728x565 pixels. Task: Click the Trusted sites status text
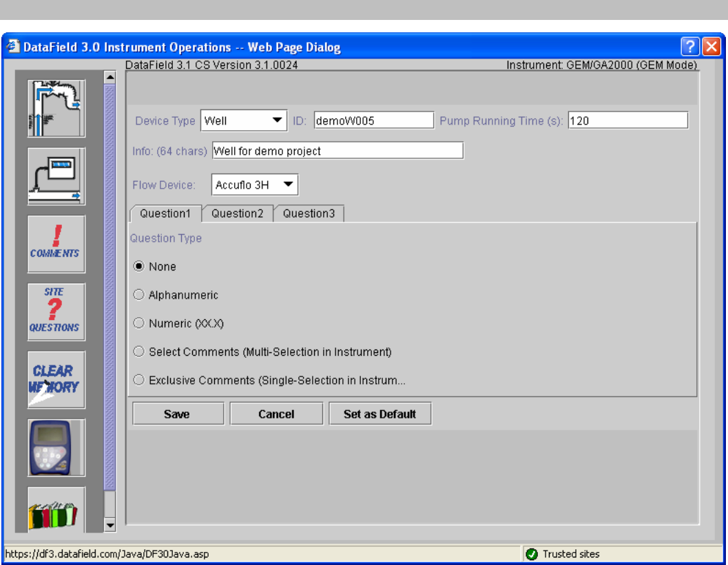571,554
